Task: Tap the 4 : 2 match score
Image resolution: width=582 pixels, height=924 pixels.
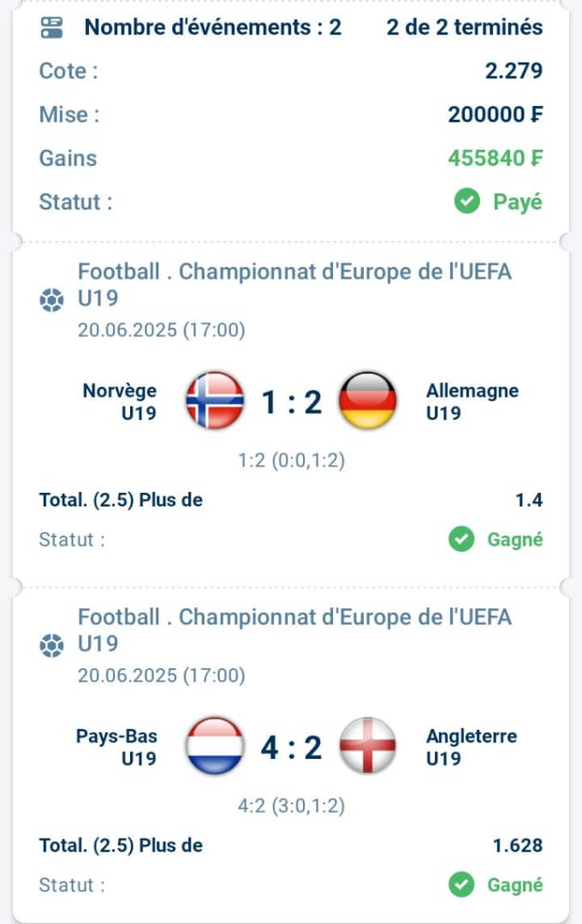Action: tap(291, 747)
